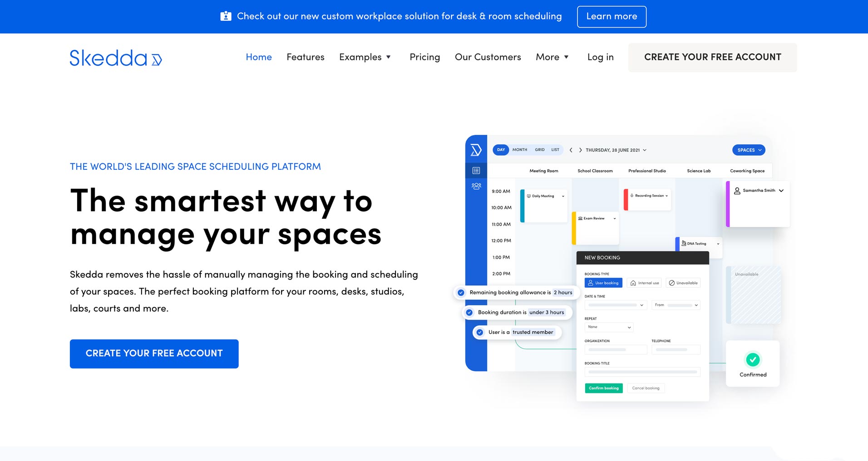868x461 pixels.
Task: Click the Log in link
Action: [600, 57]
